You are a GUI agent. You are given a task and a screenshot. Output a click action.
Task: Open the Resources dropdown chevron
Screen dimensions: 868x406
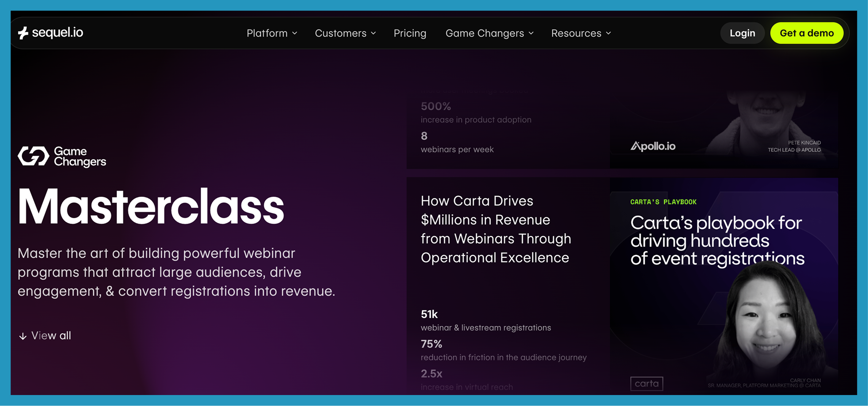[x=609, y=33]
